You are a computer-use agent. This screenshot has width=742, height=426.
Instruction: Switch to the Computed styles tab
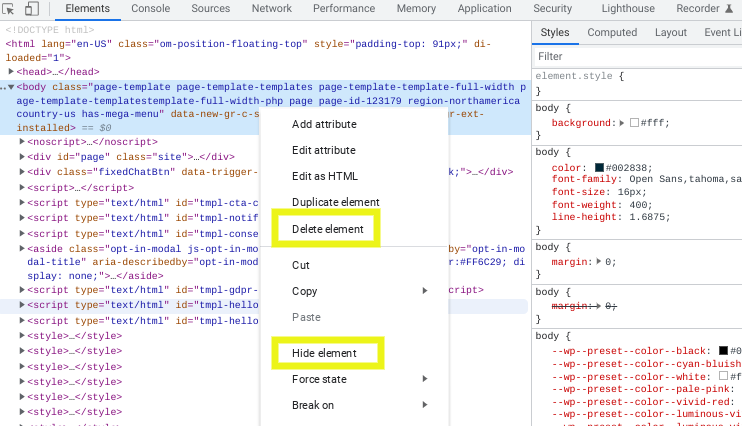[x=612, y=32]
